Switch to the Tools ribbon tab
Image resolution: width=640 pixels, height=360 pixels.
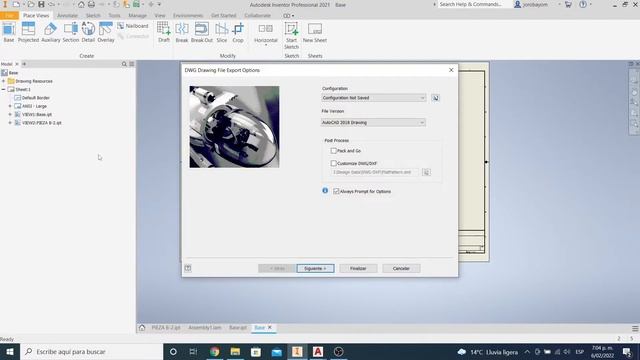pyautogui.click(x=114, y=16)
